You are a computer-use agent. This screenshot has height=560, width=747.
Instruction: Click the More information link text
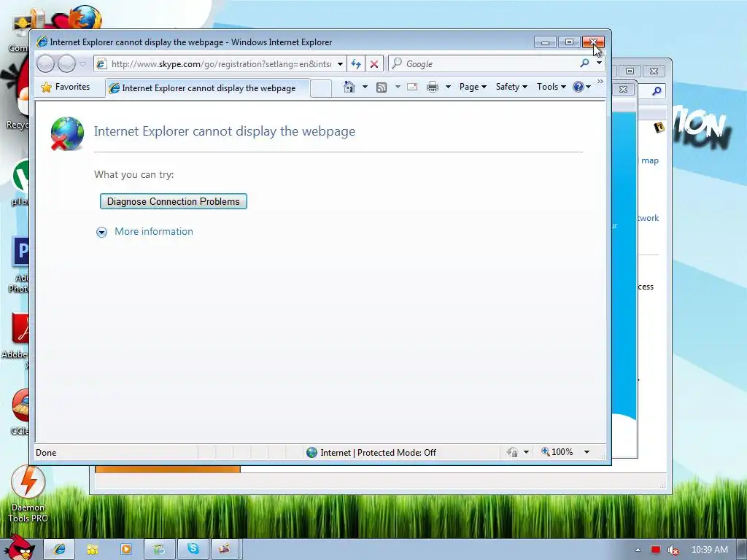coord(154,231)
